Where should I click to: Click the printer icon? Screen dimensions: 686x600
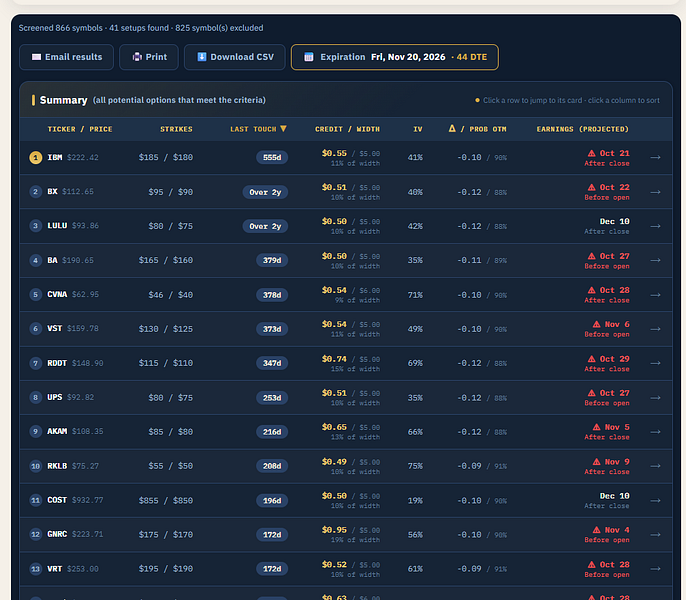[x=137, y=57]
